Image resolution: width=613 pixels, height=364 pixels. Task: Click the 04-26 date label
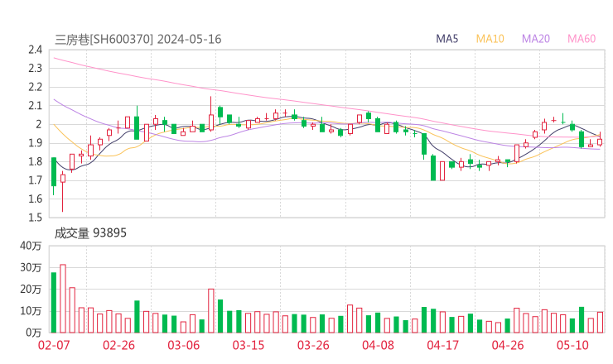click(508, 345)
